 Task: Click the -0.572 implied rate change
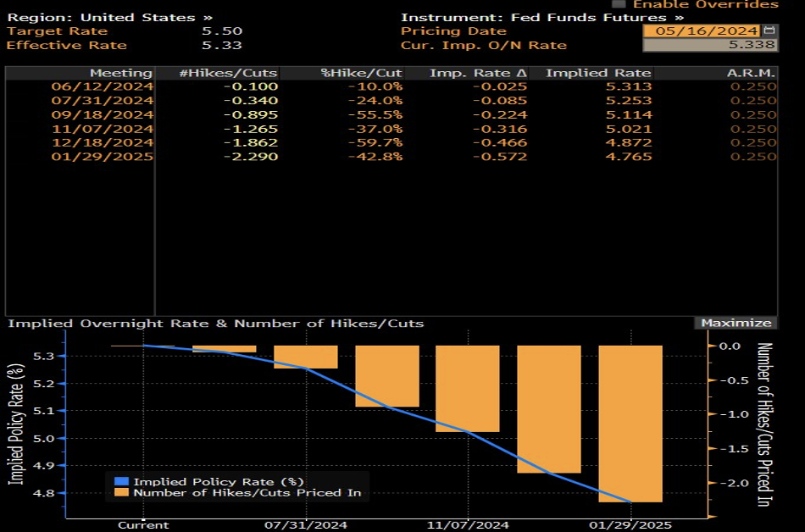tap(500, 157)
